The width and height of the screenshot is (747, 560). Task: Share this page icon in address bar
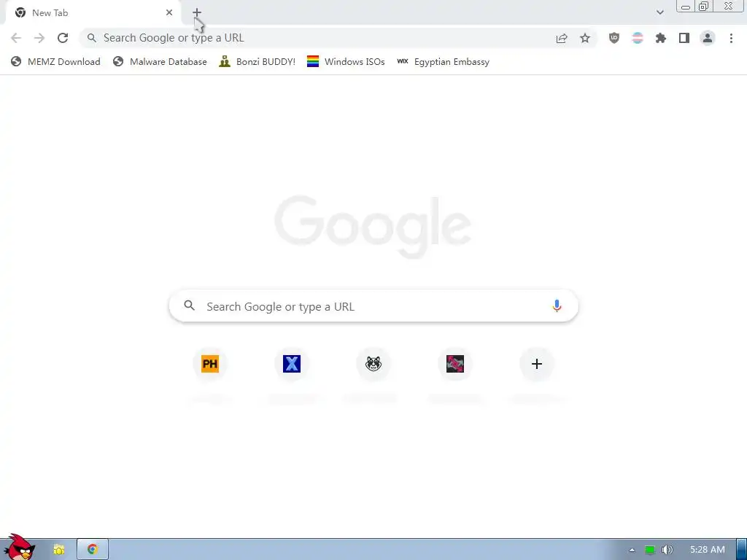point(562,39)
